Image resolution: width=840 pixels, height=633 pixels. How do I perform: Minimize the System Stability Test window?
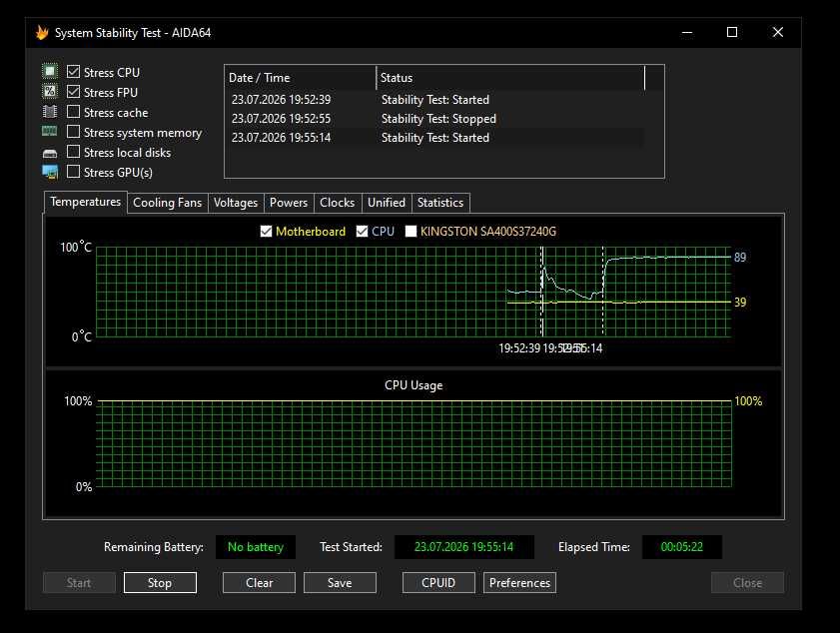coord(687,33)
